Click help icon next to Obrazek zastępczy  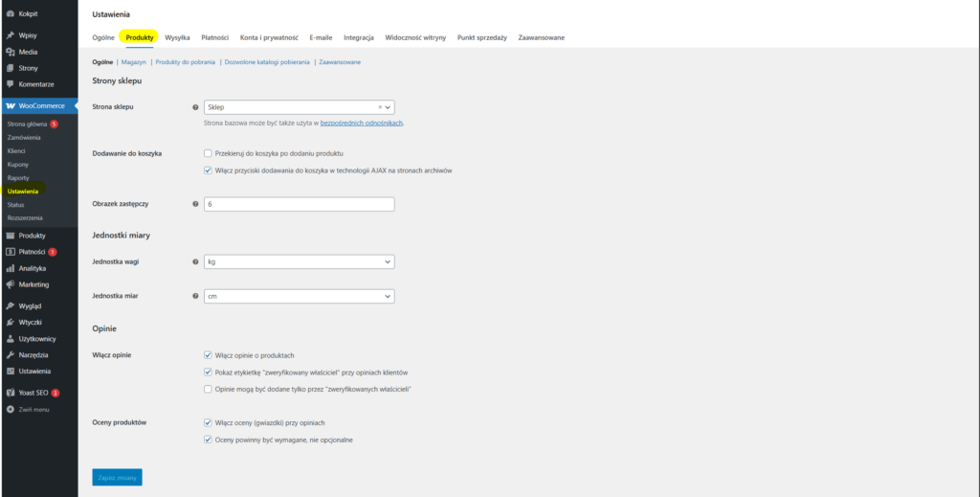[196, 204]
